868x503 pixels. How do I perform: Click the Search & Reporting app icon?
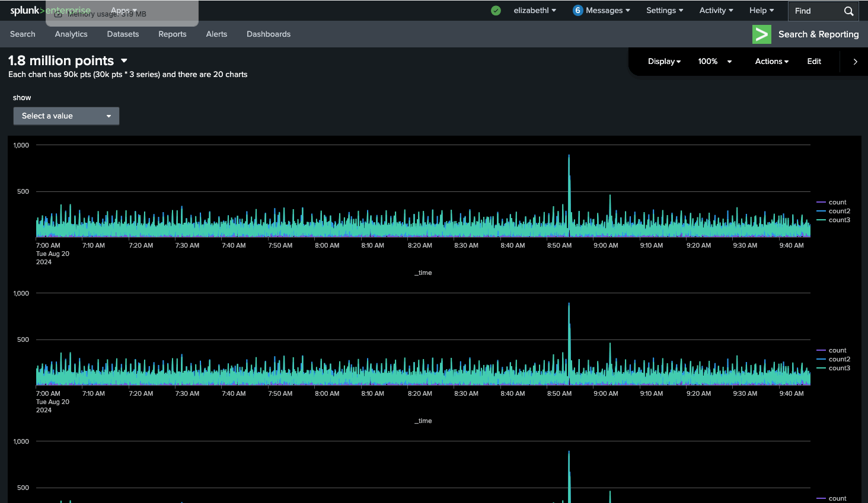point(761,34)
